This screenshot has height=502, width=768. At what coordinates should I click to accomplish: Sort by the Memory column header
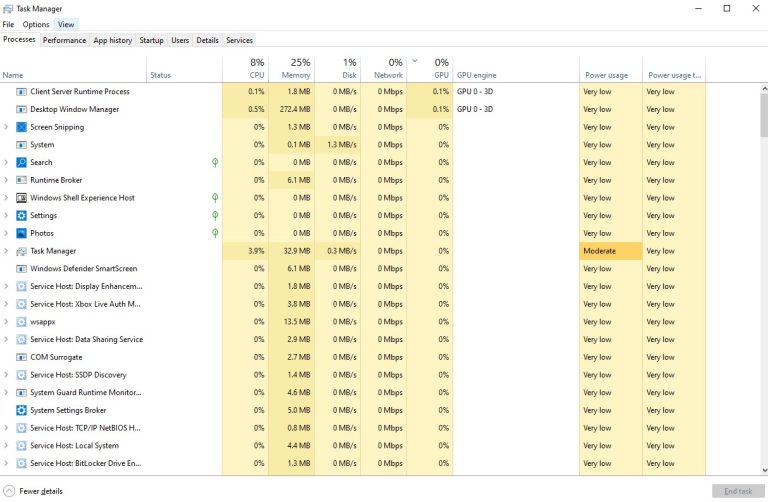291,70
